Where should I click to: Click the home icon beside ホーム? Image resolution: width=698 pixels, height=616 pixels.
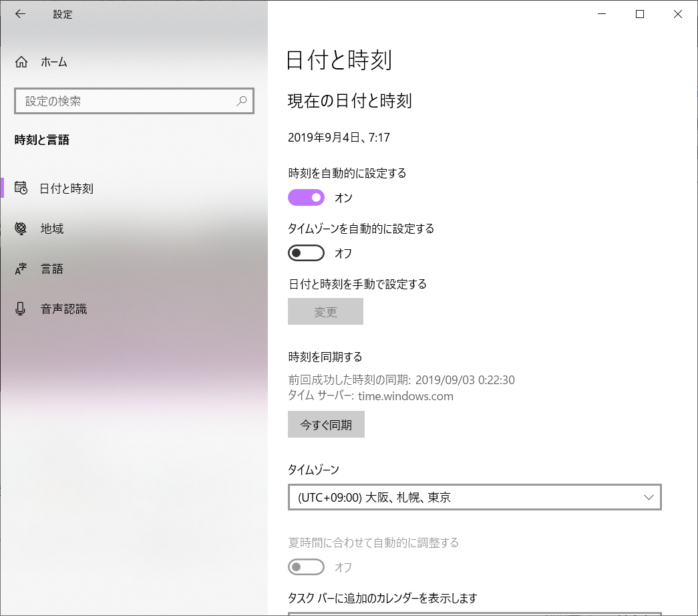point(21,61)
